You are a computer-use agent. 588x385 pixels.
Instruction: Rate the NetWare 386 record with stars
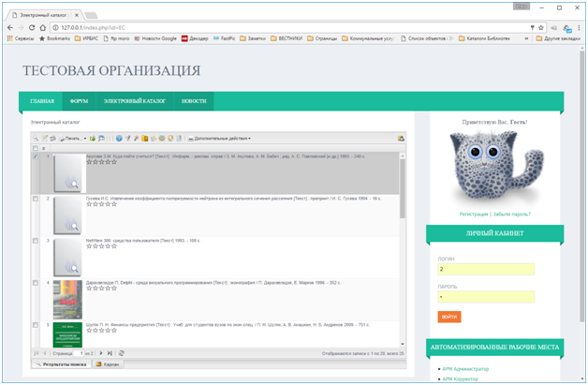click(x=101, y=246)
